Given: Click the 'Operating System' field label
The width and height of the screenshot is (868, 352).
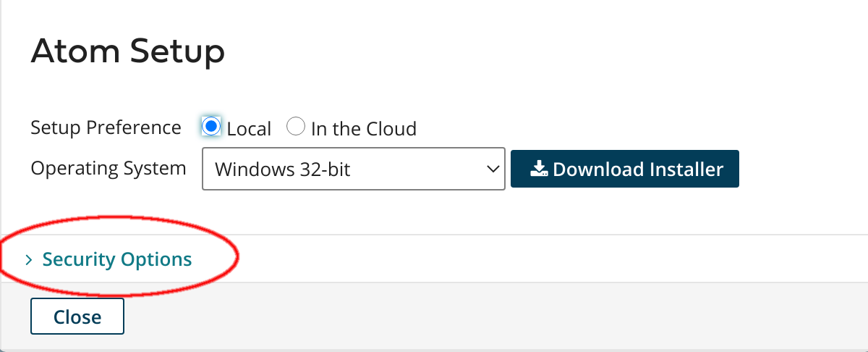Looking at the screenshot, I should 109,169.
